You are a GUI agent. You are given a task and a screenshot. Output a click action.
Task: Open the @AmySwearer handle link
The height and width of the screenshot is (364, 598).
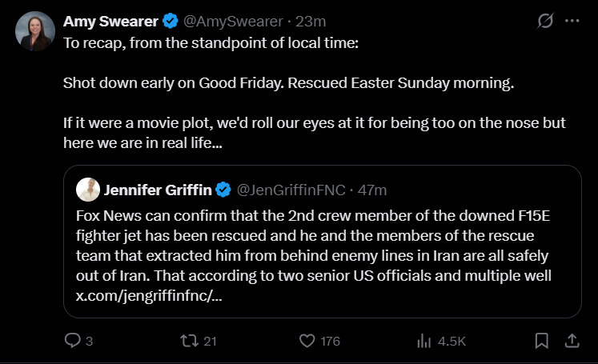pyautogui.click(x=233, y=22)
